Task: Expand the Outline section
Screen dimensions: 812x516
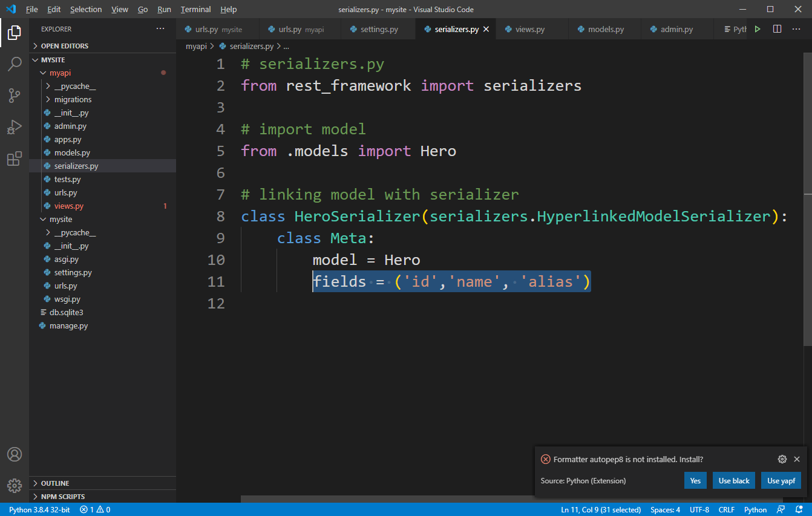Action: (x=103, y=483)
